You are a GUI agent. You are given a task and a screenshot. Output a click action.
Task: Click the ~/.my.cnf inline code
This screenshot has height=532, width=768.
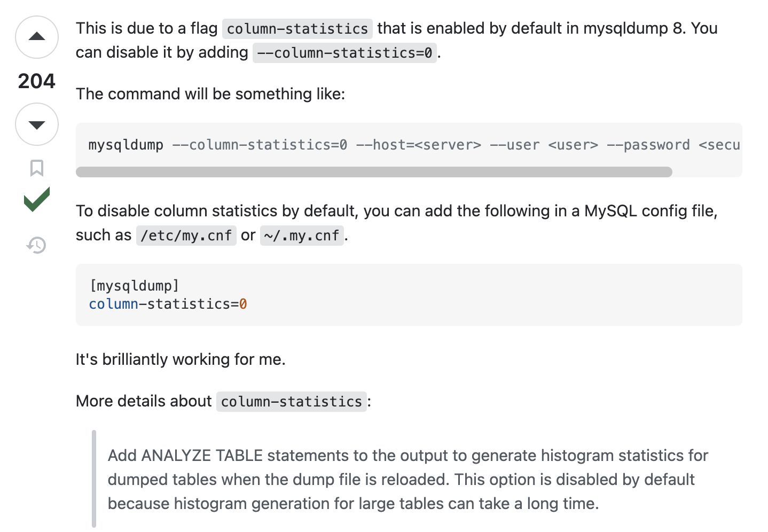(302, 236)
